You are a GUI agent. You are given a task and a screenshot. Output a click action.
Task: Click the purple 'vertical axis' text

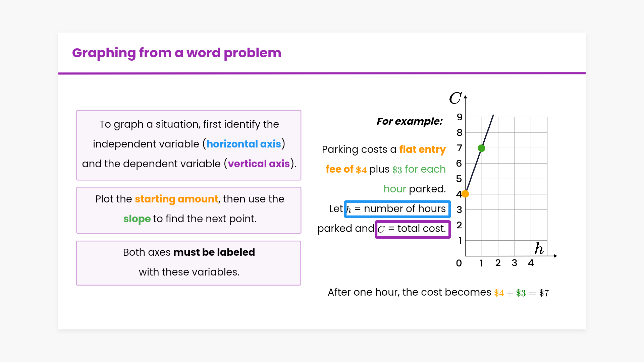(x=259, y=164)
